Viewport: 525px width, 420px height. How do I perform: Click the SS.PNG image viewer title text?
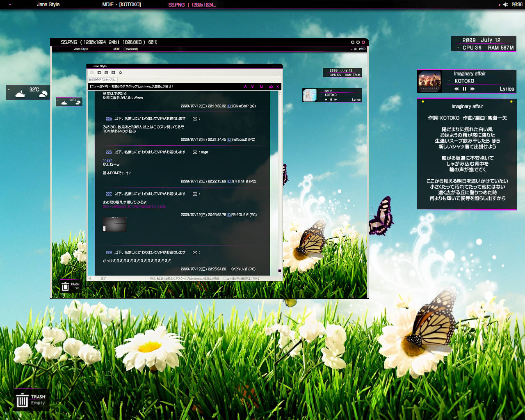(x=109, y=42)
